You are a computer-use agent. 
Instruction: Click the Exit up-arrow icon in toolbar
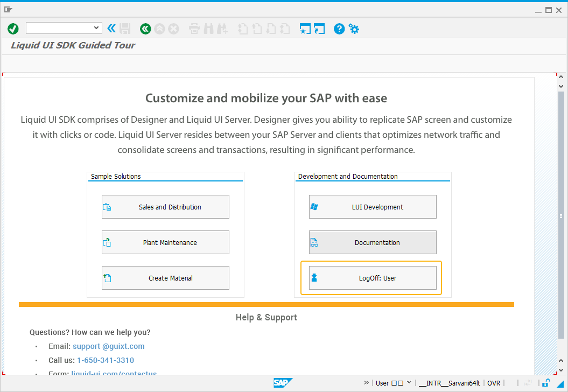(x=159, y=29)
